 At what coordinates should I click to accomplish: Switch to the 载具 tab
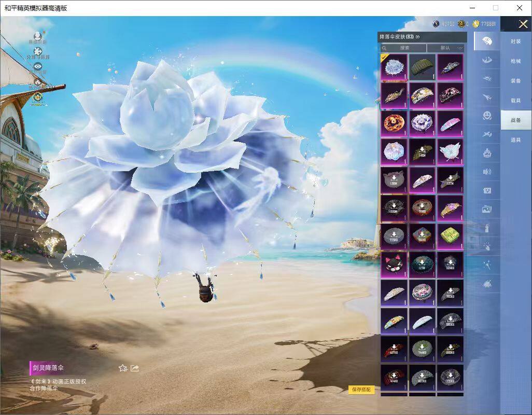coord(516,101)
